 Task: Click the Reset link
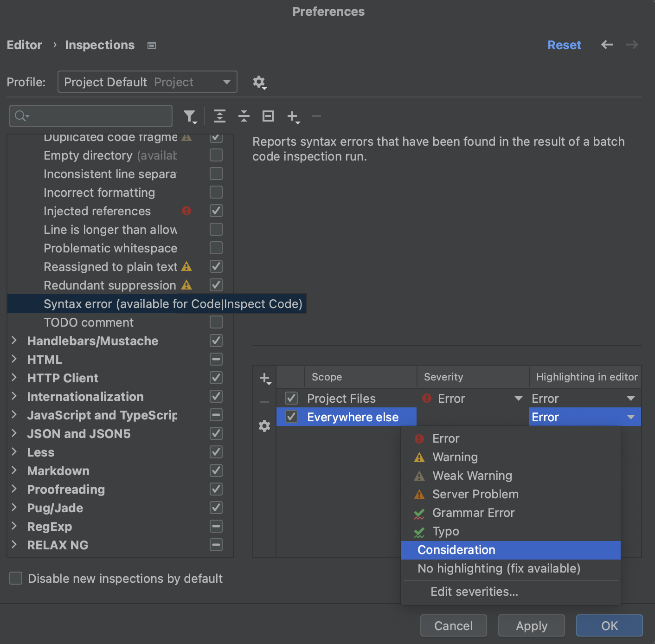564,45
